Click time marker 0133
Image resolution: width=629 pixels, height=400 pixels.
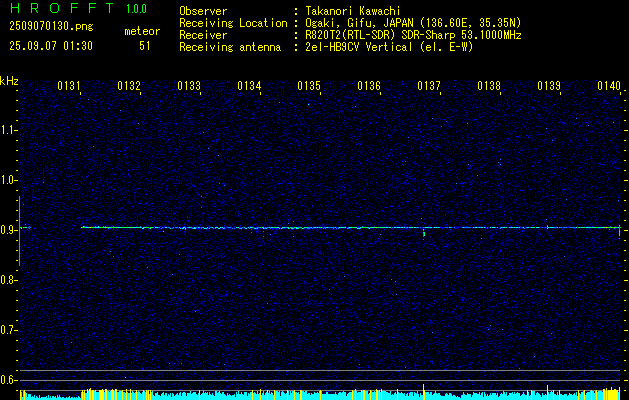point(189,85)
